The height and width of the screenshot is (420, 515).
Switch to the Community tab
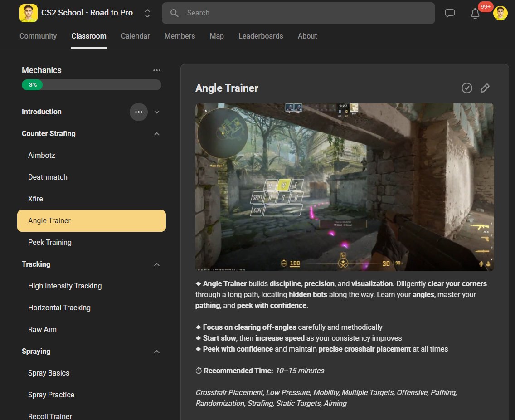[38, 36]
